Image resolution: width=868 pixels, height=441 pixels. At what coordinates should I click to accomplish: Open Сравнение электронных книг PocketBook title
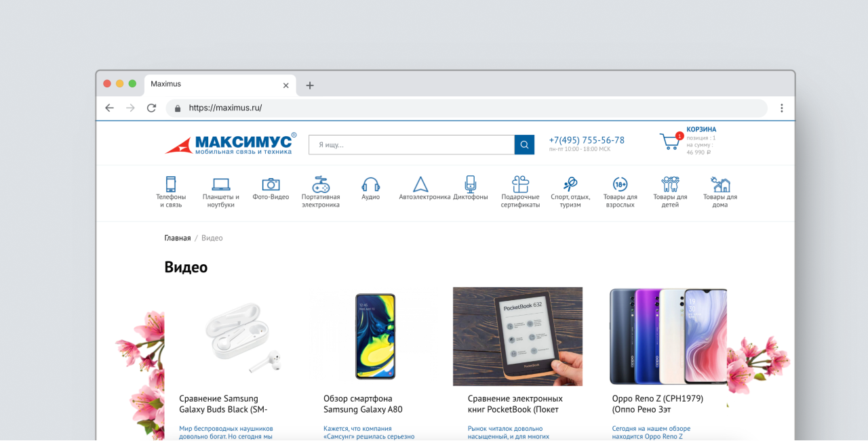(x=515, y=404)
